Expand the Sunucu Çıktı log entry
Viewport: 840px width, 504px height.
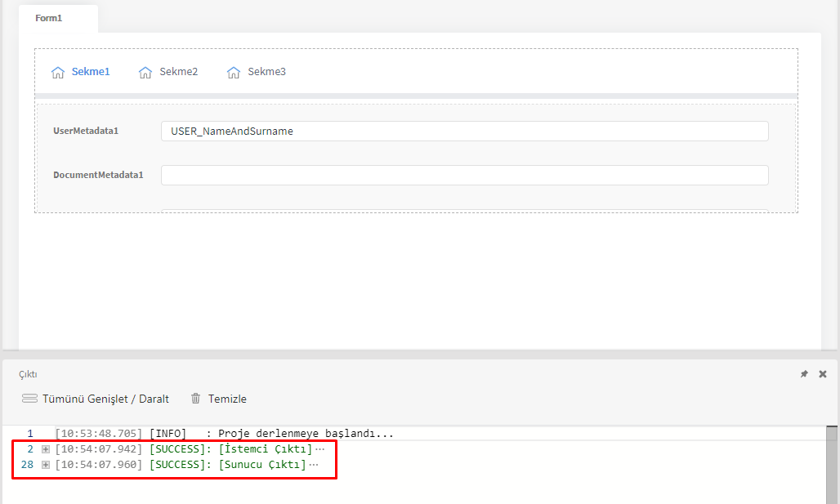46,465
